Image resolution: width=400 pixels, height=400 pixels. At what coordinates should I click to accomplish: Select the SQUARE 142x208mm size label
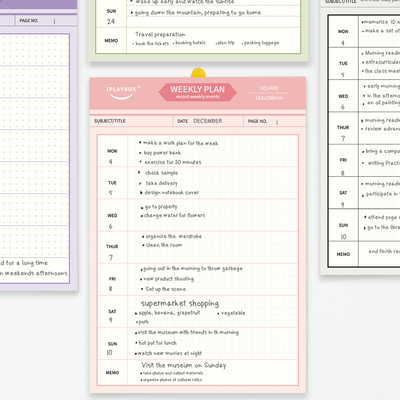(269, 93)
